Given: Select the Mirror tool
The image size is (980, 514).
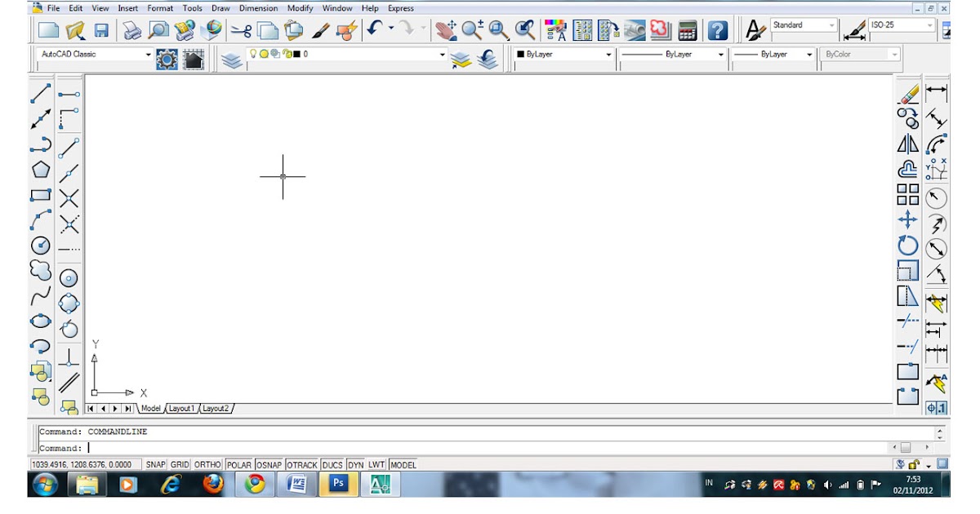Looking at the screenshot, I should [908, 144].
